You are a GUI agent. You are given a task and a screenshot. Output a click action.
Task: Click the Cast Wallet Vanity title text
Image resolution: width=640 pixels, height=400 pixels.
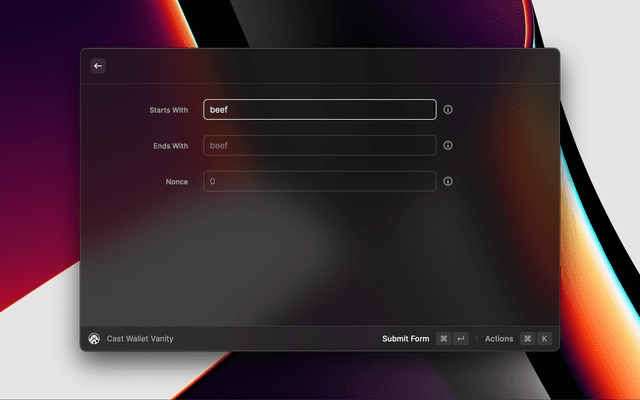[140, 339]
